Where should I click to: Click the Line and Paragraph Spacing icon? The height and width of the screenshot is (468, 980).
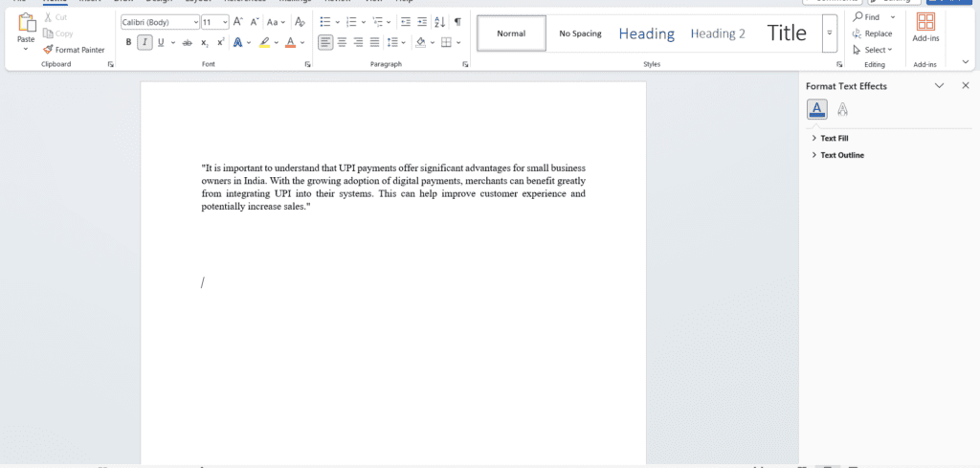(391, 42)
